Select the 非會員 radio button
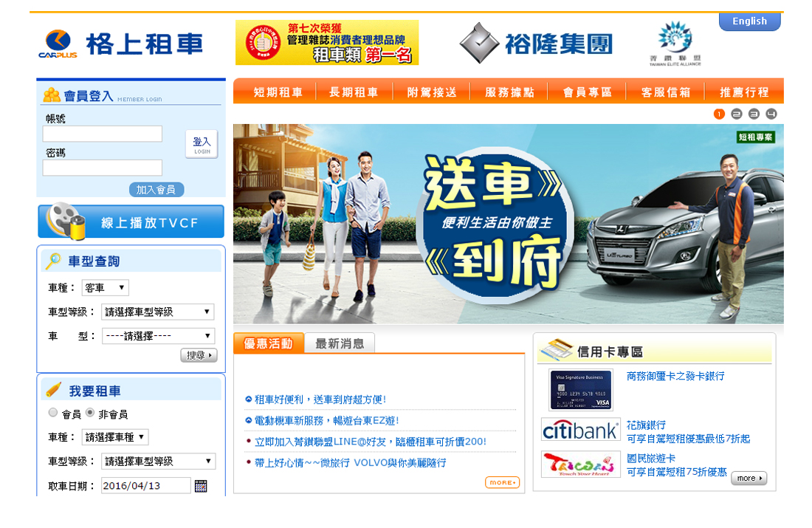 coord(90,413)
